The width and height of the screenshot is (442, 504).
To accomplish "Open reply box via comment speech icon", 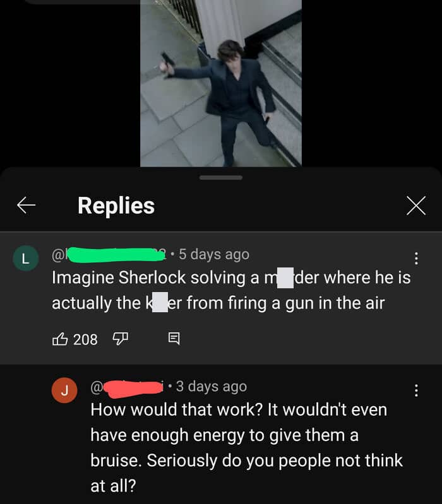I will coord(174,339).
